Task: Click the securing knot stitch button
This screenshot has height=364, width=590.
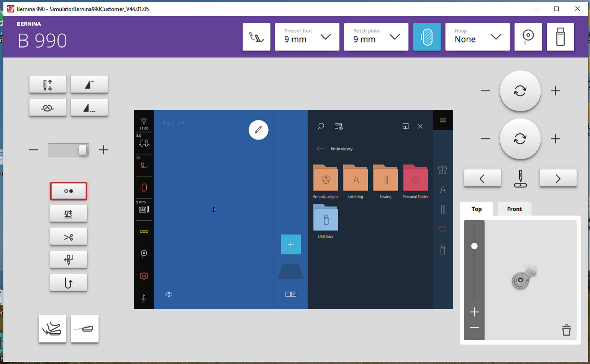Action: [48, 108]
